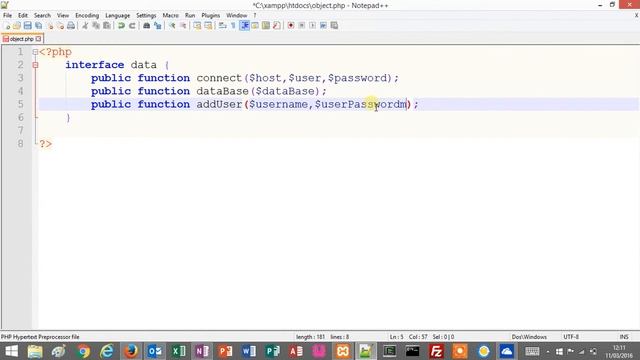Open the Macro menu

tap(171, 16)
